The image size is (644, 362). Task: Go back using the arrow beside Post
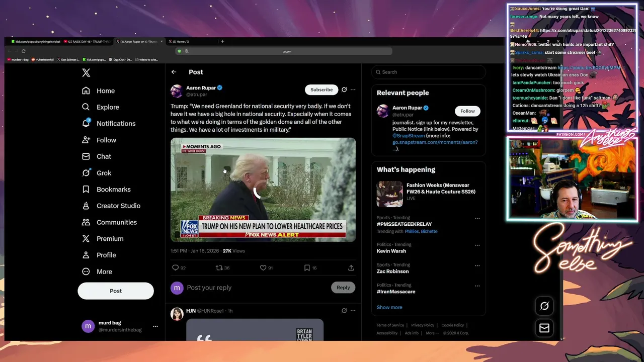(174, 72)
